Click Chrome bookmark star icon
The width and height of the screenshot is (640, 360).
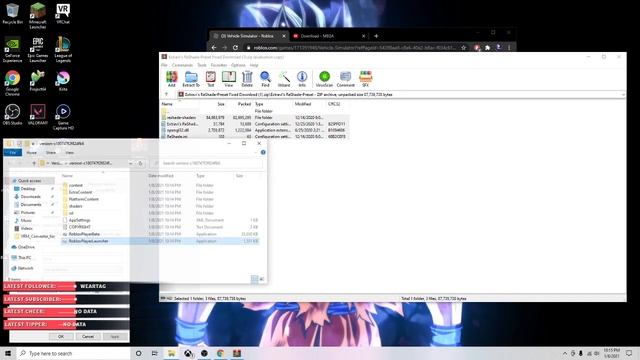coord(463,47)
